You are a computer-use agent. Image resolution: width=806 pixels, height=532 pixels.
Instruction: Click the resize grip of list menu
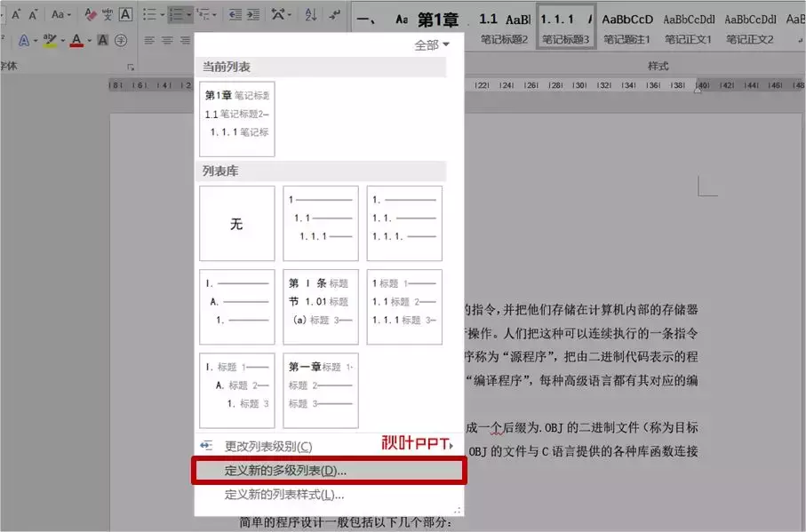click(458, 511)
